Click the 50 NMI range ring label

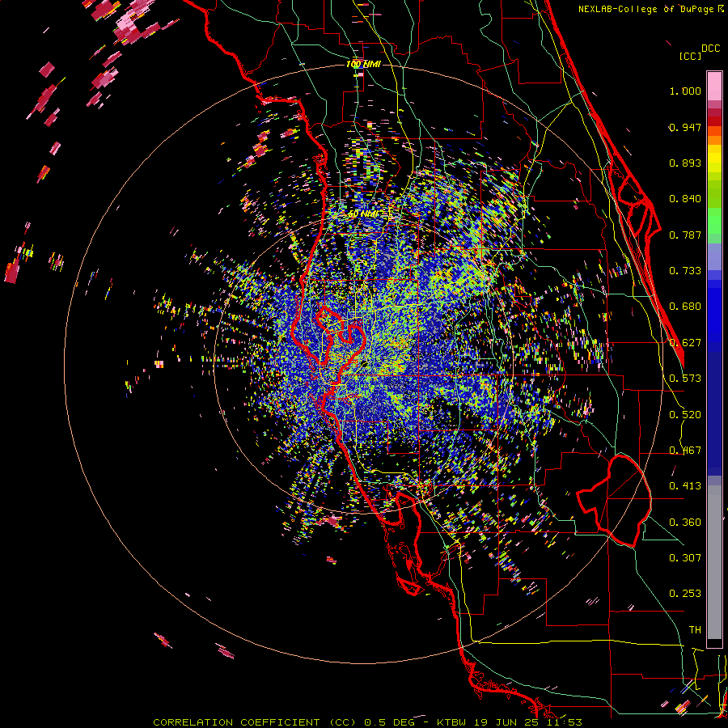click(363, 214)
